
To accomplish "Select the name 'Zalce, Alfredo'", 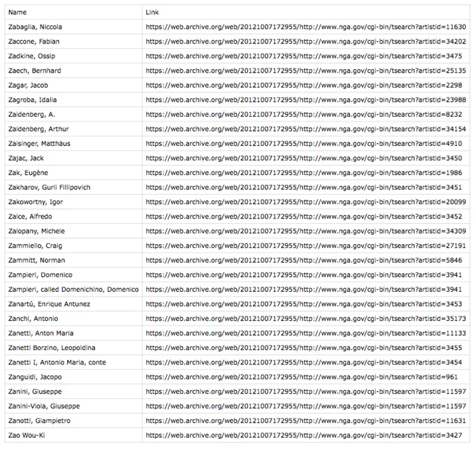I will (x=30, y=217).
